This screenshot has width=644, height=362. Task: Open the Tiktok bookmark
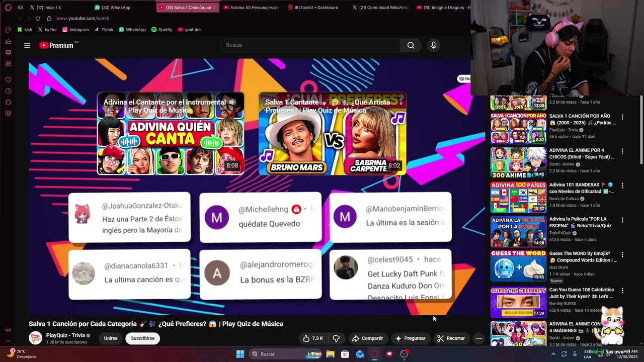coord(104,30)
